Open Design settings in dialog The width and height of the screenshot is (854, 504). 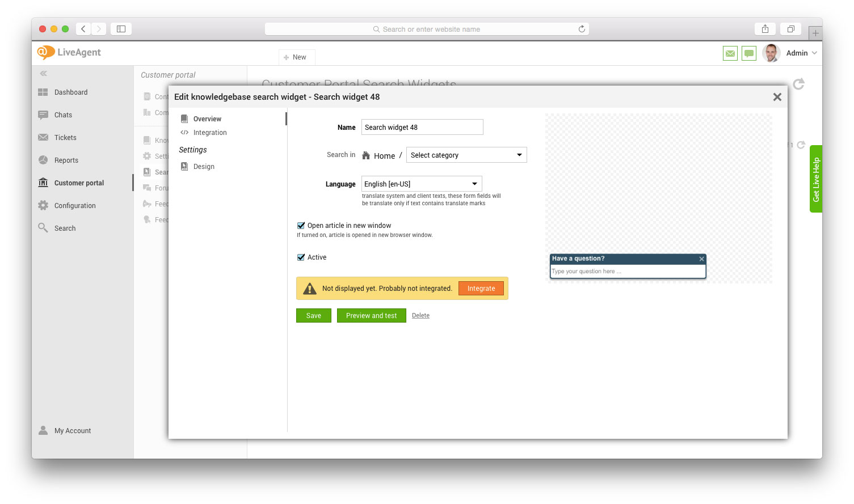coord(204,167)
